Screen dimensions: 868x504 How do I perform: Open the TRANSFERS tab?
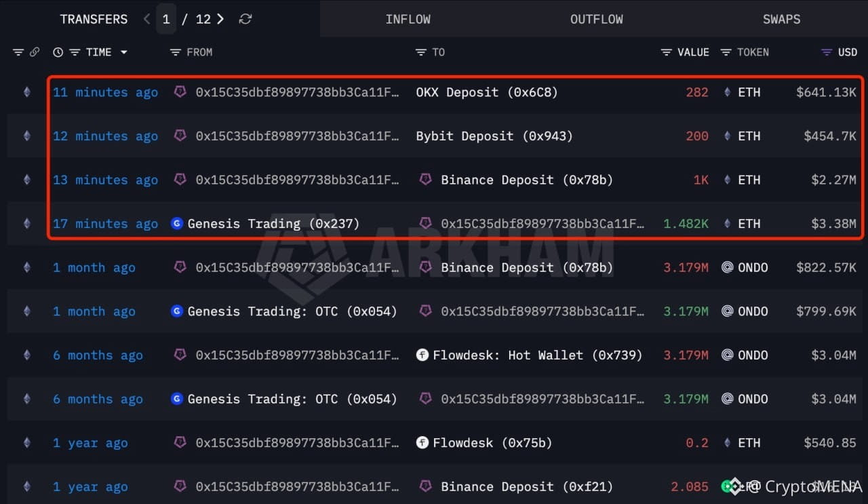[x=94, y=19]
